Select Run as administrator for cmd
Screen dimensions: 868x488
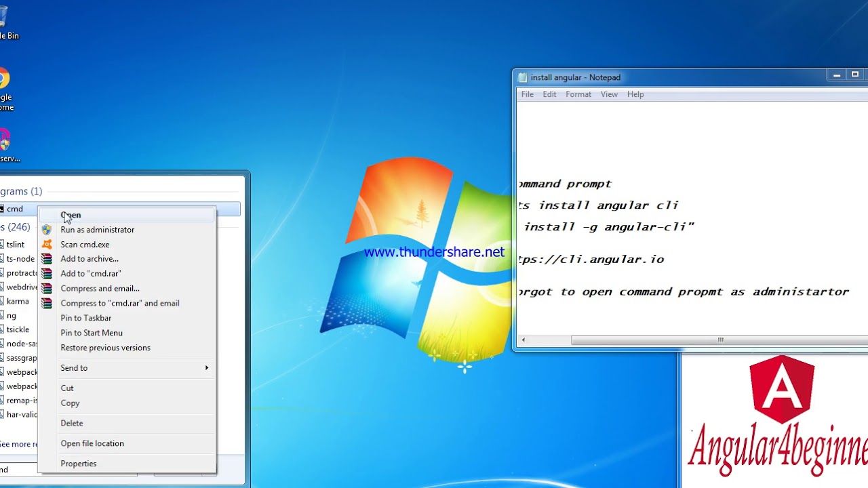point(127,230)
